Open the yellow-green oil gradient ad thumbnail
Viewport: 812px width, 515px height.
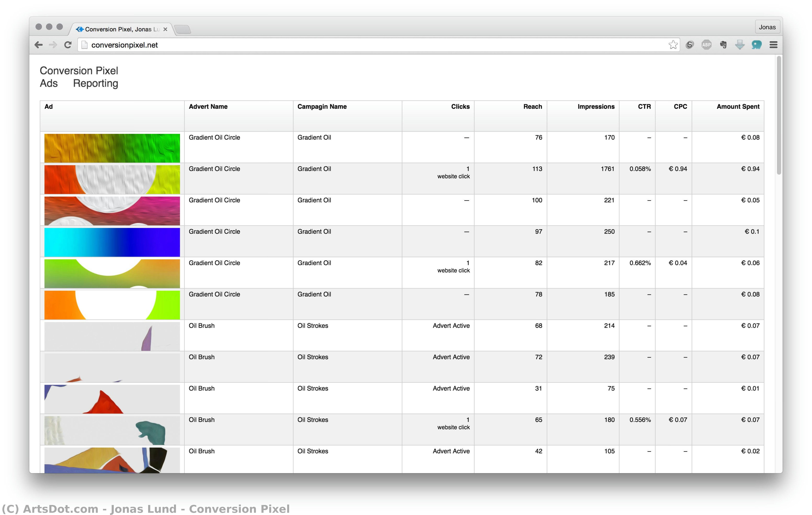[x=112, y=148]
